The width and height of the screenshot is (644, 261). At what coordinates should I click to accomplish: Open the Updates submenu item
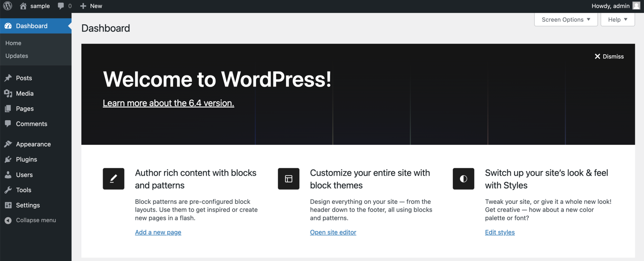(x=17, y=56)
